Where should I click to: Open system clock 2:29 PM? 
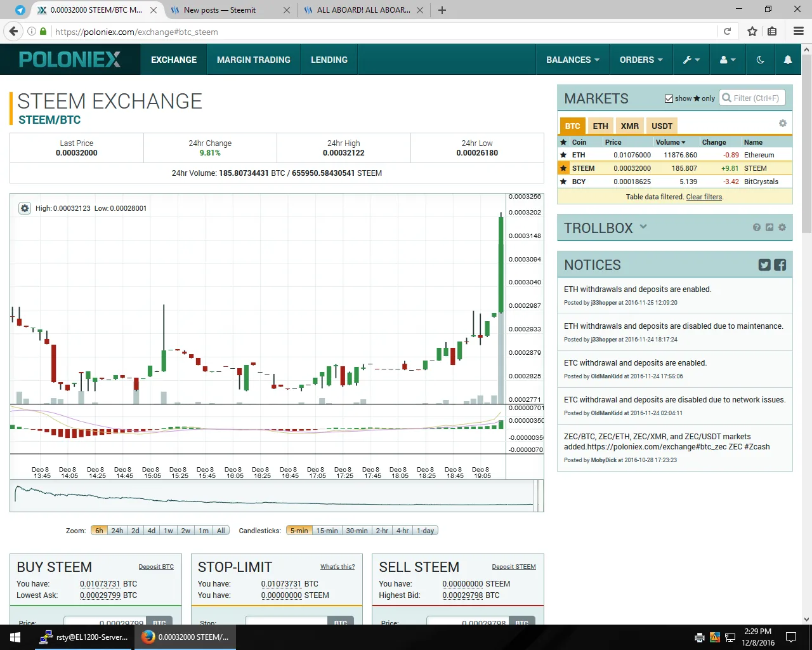758,637
